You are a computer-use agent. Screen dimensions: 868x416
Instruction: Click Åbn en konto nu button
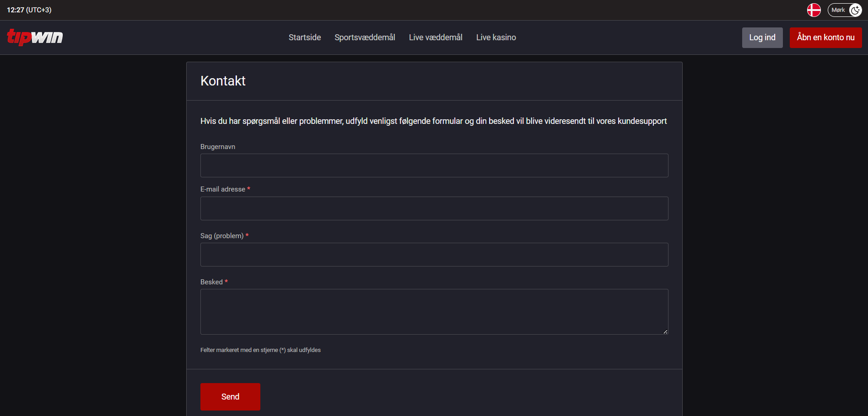(825, 37)
